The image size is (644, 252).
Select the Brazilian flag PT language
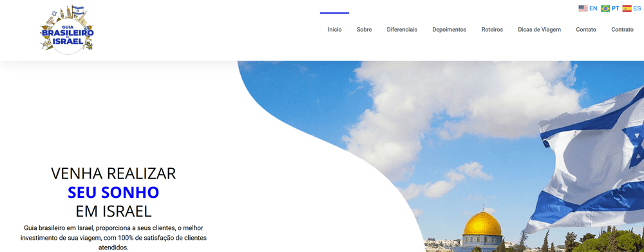click(x=610, y=8)
